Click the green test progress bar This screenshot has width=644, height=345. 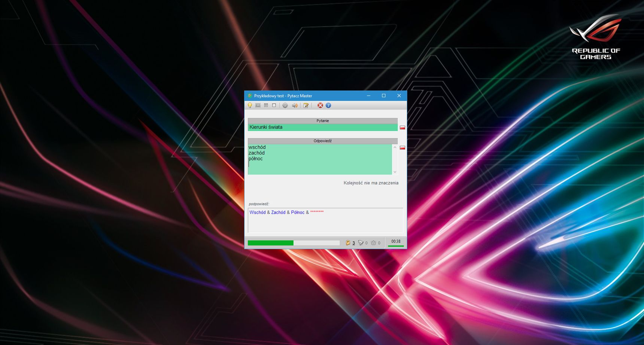click(x=294, y=243)
